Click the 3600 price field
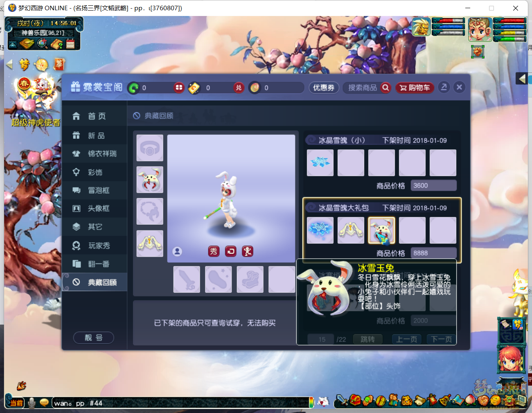 [x=433, y=185]
